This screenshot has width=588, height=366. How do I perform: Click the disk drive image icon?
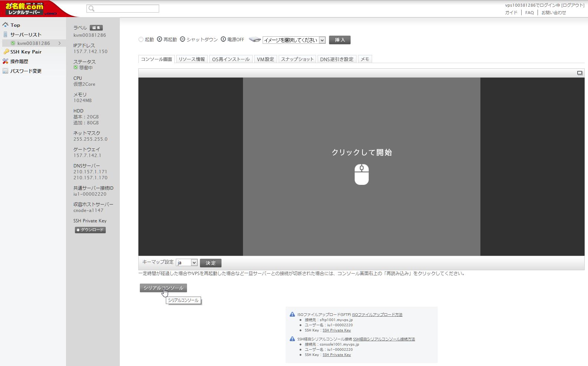point(255,39)
